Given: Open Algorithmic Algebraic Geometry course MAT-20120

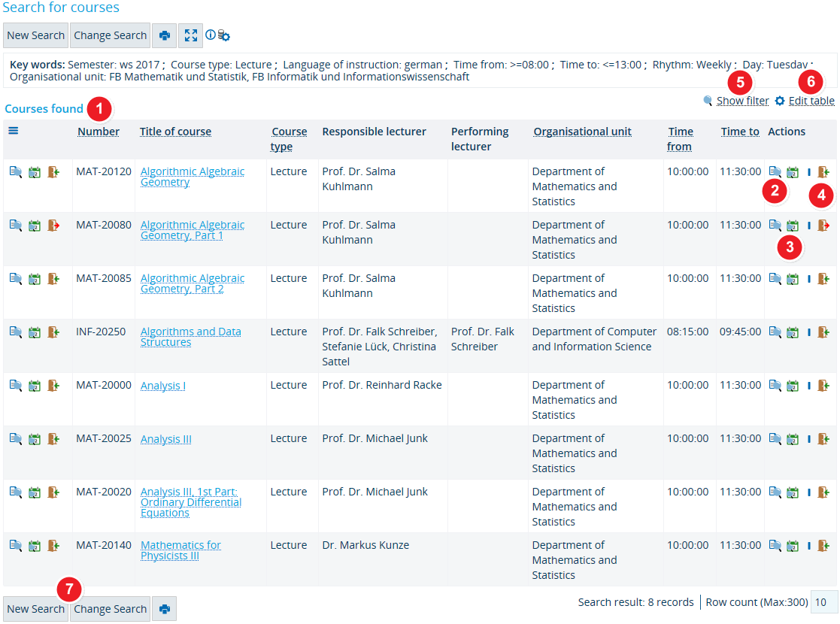Looking at the screenshot, I should point(193,177).
